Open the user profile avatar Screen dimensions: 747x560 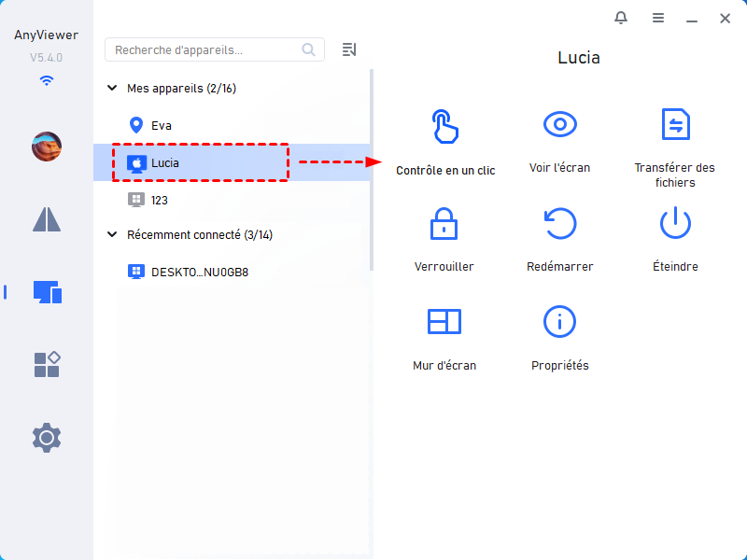47,147
